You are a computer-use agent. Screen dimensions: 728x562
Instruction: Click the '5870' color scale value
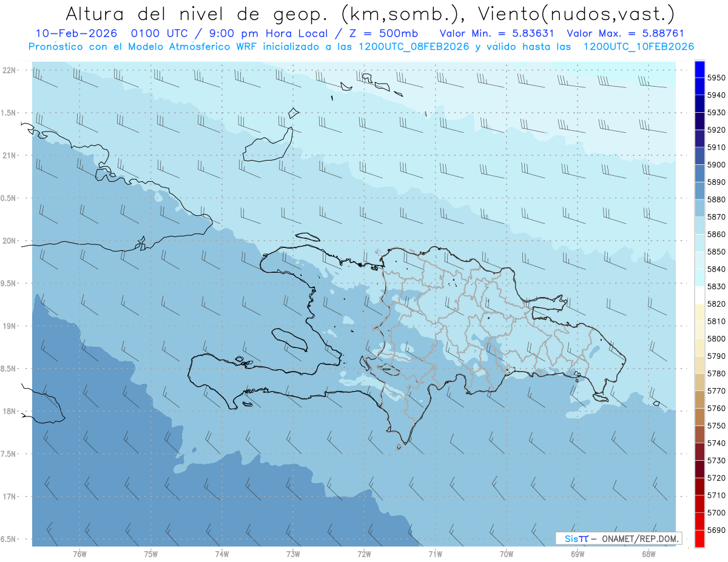tap(716, 216)
